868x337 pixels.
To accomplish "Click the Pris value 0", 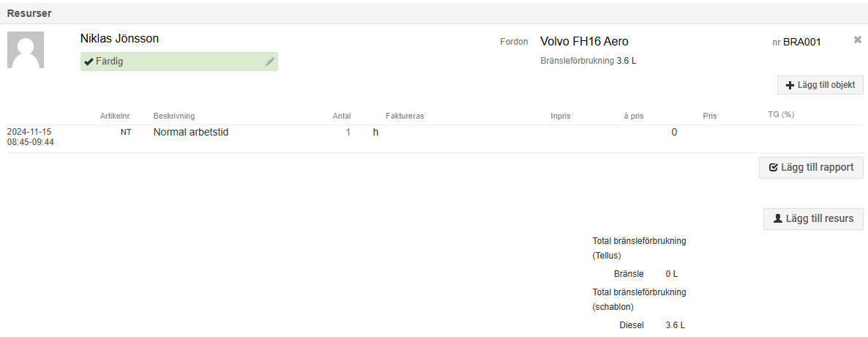I will point(674,133).
